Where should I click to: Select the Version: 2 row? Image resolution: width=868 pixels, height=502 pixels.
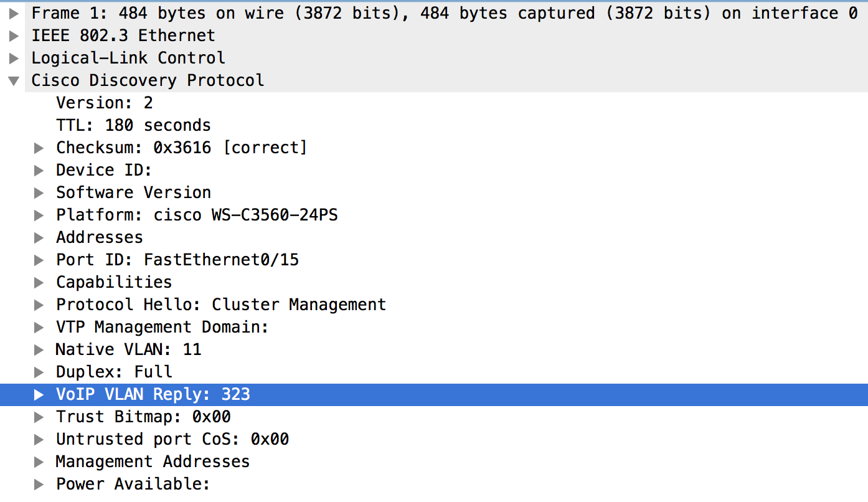[434, 103]
